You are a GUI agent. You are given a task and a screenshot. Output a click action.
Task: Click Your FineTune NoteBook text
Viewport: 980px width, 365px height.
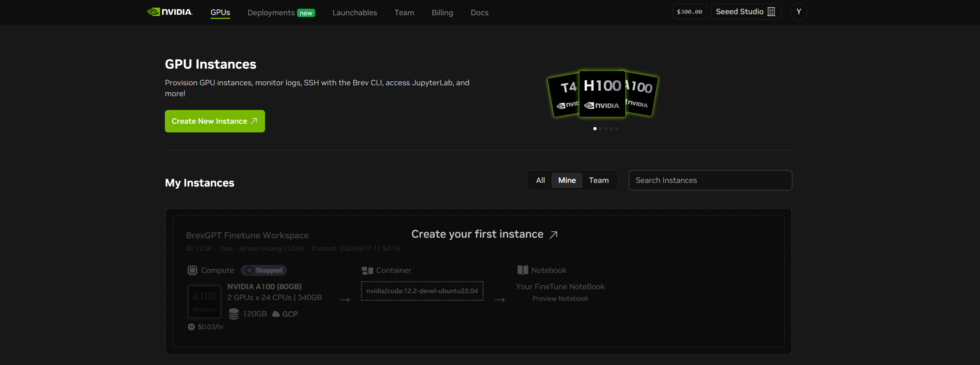(560, 287)
